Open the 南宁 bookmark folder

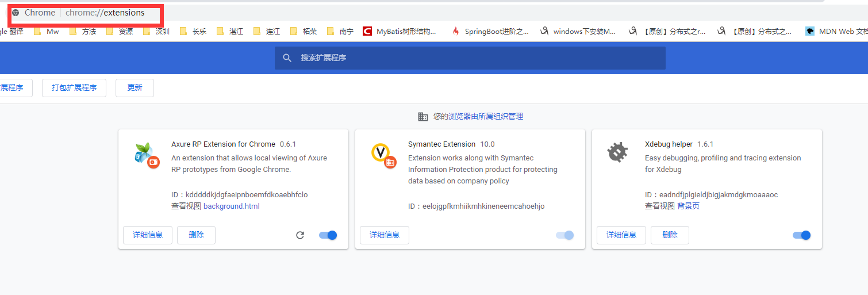pyautogui.click(x=340, y=31)
